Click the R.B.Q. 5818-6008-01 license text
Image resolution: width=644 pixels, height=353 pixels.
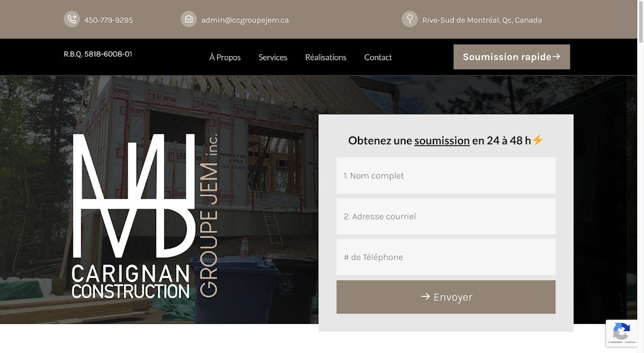click(97, 54)
